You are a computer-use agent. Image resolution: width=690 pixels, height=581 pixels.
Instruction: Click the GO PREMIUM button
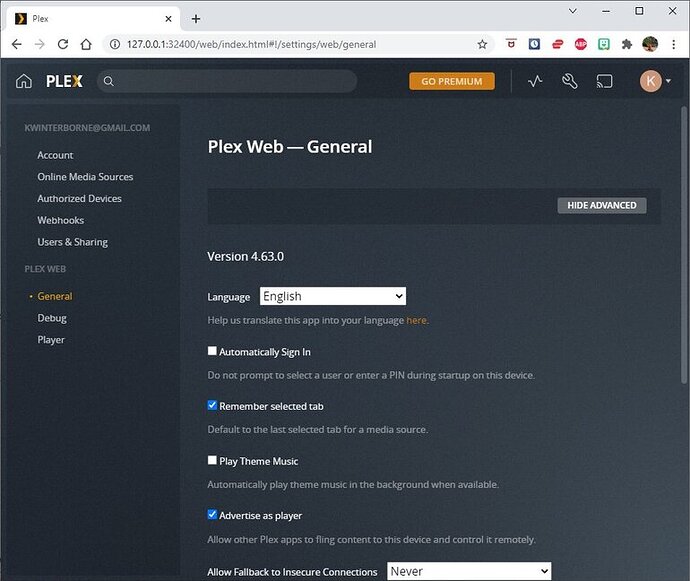[452, 81]
